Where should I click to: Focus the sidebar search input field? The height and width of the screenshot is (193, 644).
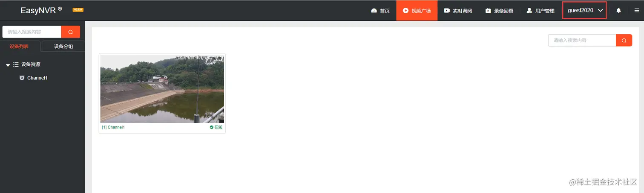[32, 32]
